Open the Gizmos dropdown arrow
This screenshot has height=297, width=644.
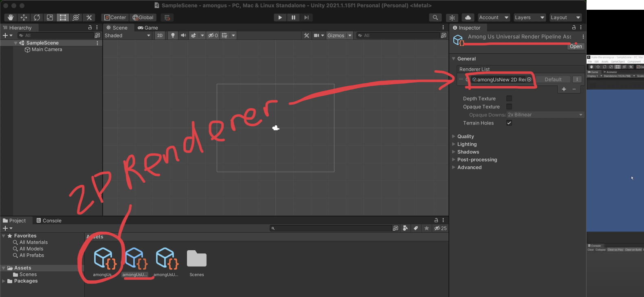click(x=349, y=35)
